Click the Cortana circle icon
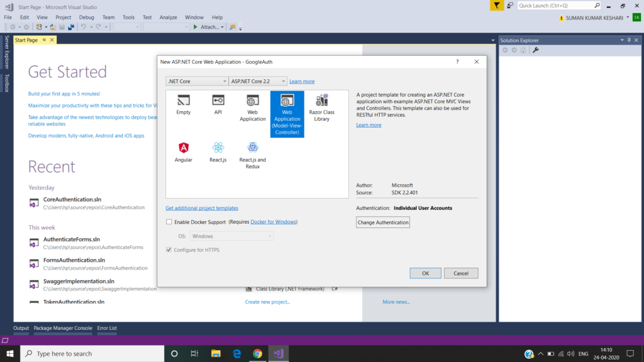The width and height of the screenshot is (644, 362). [x=174, y=354]
